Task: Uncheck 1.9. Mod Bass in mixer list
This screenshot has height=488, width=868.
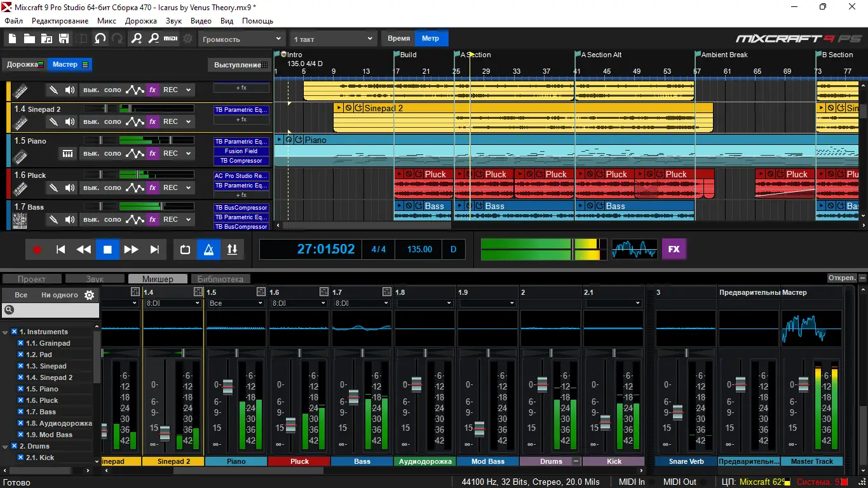Action: pyautogui.click(x=21, y=435)
